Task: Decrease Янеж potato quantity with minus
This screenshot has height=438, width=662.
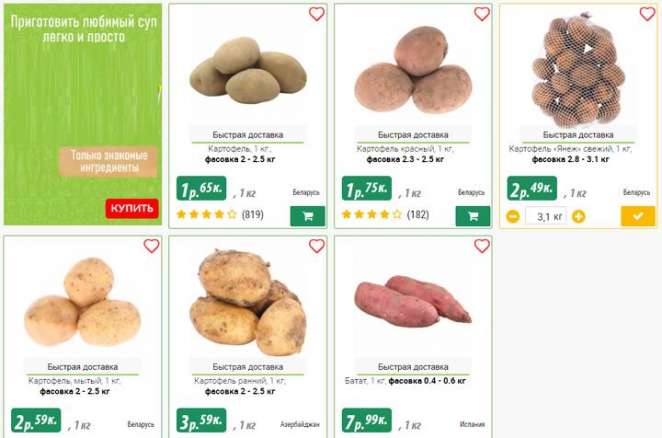Action: coord(513,217)
